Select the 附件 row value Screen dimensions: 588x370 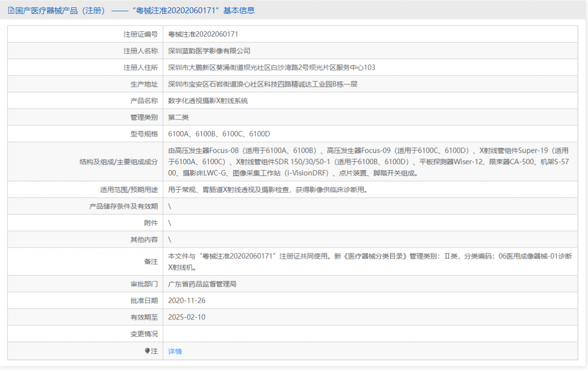168,222
